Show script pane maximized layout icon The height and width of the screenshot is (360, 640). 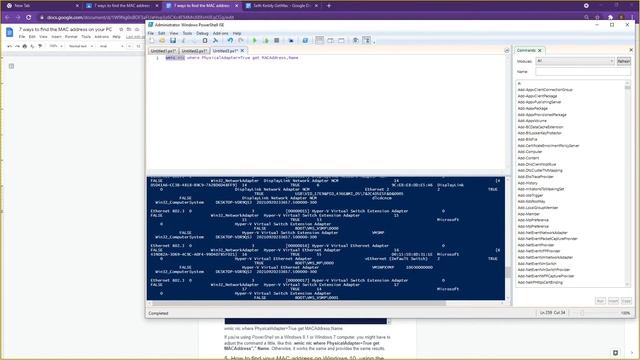341,41
